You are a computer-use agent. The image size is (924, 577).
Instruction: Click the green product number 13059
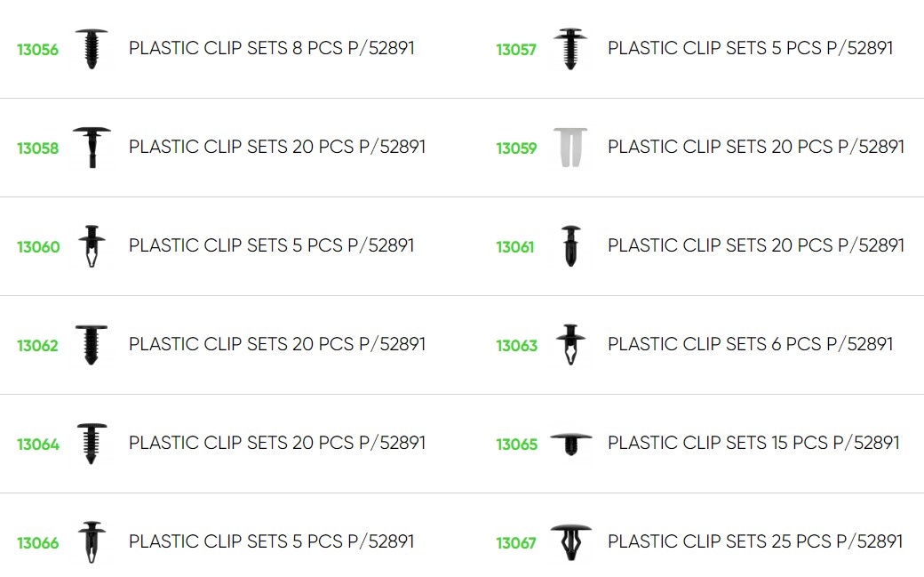[516, 148]
